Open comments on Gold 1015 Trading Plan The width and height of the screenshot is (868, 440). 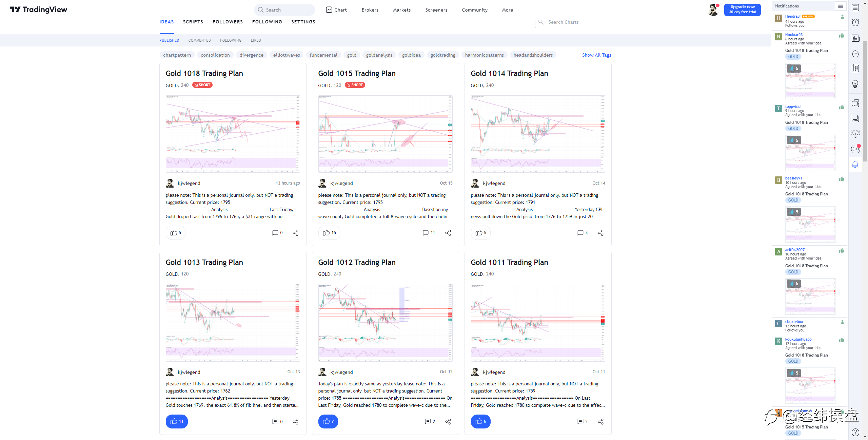pos(429,233)
